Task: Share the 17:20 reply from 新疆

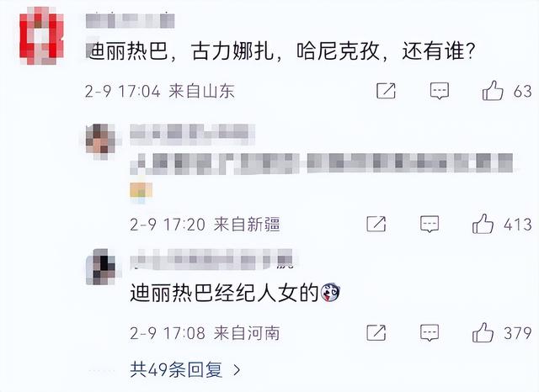Action: (x=376, y=224)
